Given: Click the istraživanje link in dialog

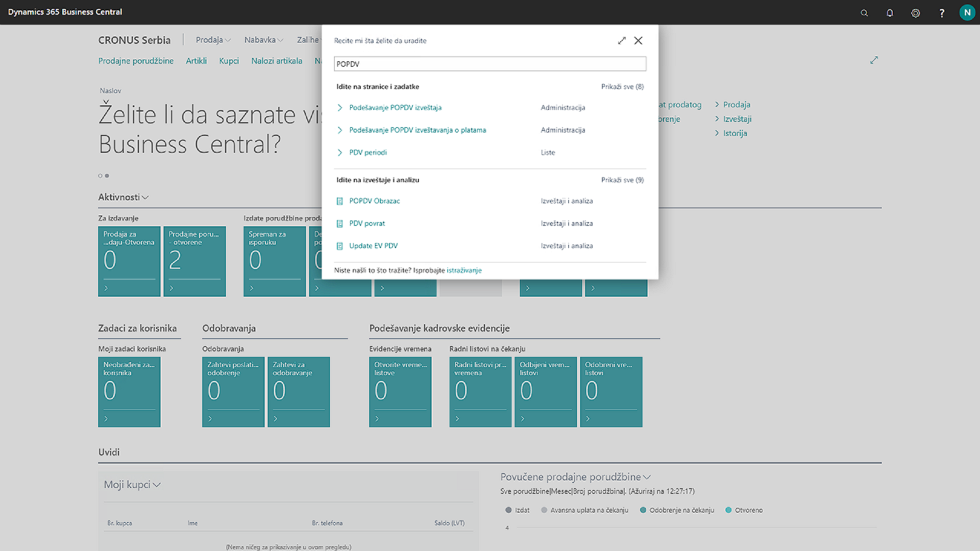Looking at the screenshot, I should (464, 270).
